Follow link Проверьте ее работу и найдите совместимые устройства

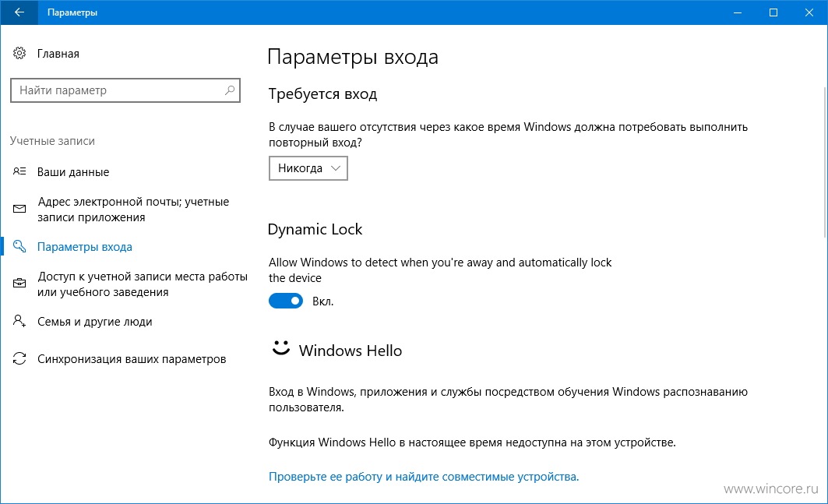[424, 477]
